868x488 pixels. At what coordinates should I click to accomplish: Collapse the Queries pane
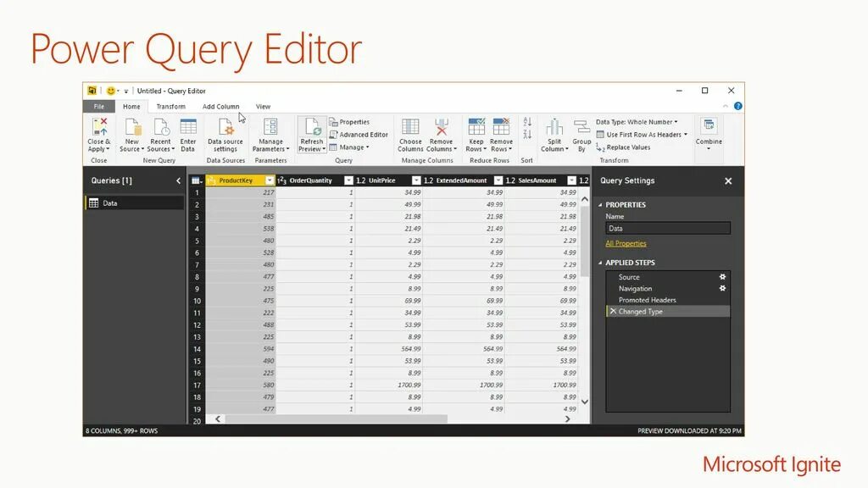(178, 181)
